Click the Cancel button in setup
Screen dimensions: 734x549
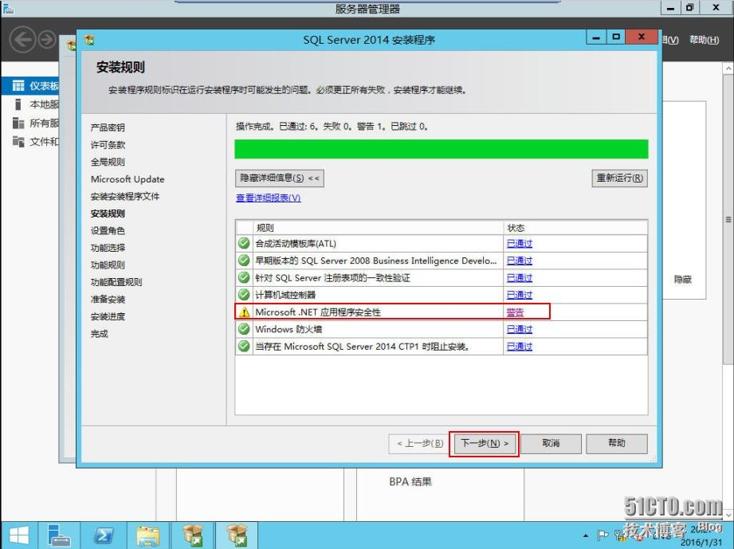coord(551,443)
